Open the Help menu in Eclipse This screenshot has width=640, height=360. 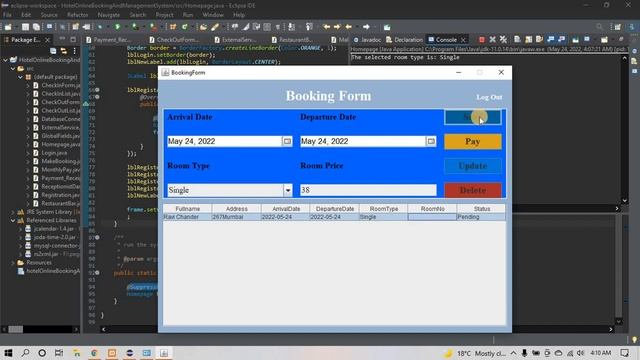point(239,15)
